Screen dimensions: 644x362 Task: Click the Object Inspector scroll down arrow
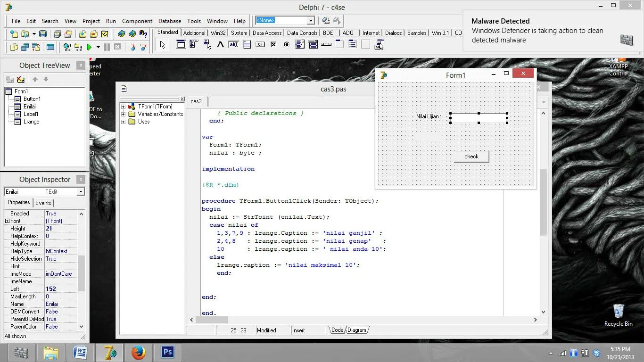point(81,326)
